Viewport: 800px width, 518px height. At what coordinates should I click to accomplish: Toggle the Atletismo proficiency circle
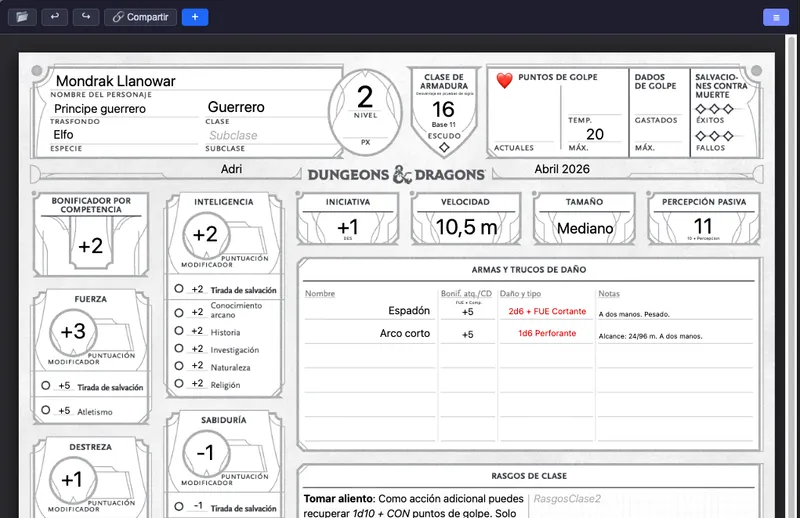(x=45, y=410)
